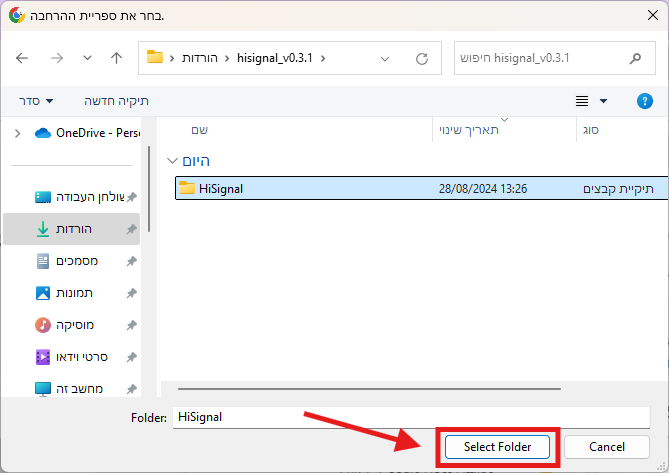Click the search magnifier icon
The width and height of the screenshot is (669, 473).
point(635,58)
